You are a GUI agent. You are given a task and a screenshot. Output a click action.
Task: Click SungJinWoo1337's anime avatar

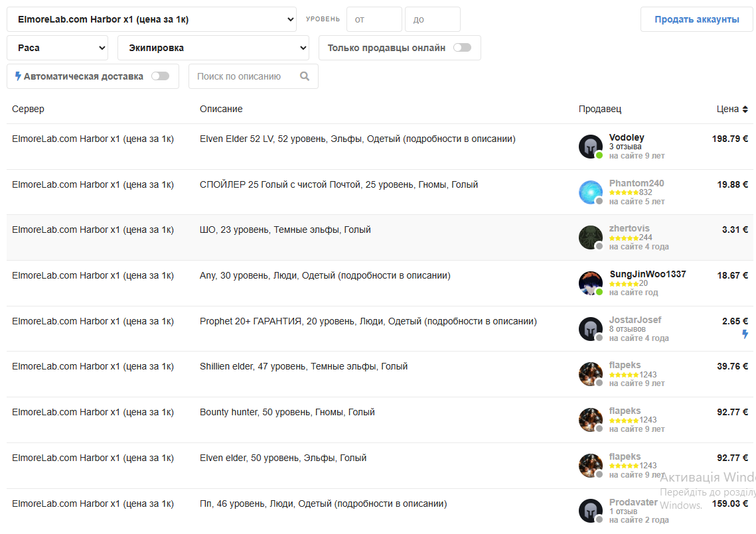point(590,283)
